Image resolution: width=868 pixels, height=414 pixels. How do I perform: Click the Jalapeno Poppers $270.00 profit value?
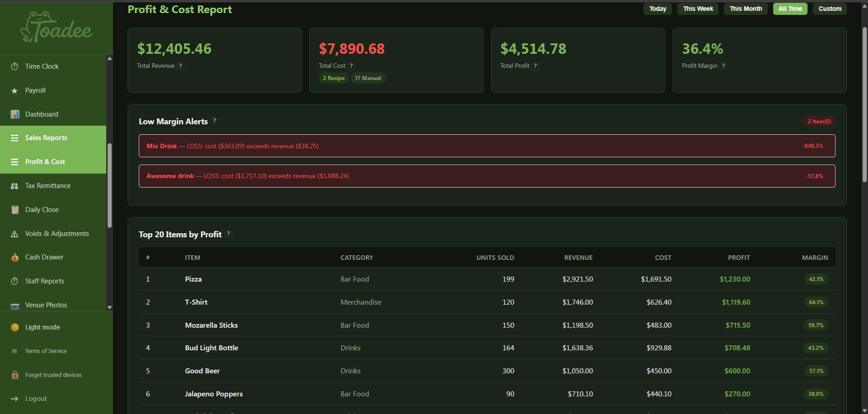737,394
